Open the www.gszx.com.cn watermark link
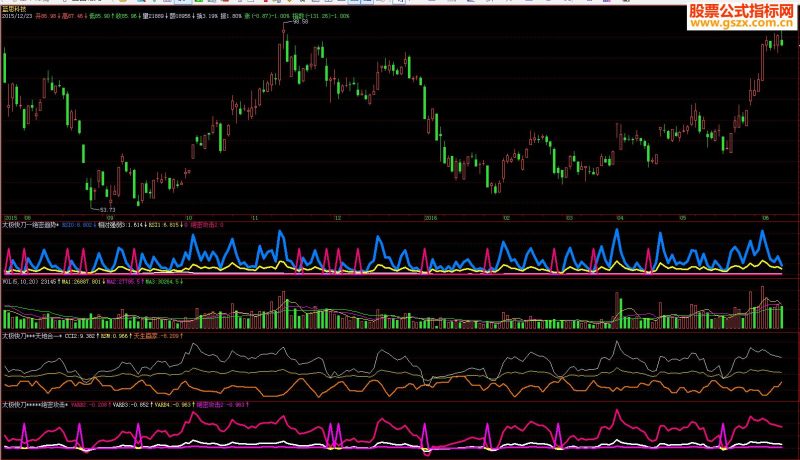This screenshot has height=460, width=800. (741, 23)
